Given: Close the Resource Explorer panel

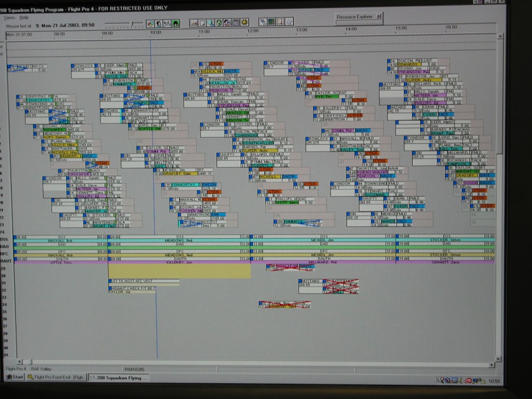Looking at the screenshot, I should click(x=378, y=17).
